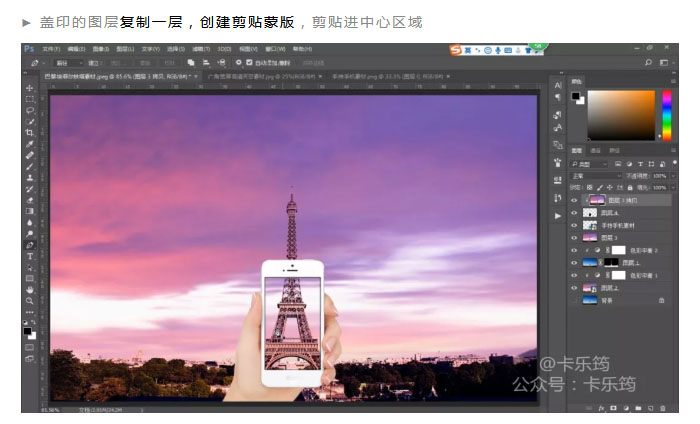Open the 文件(F) menu
Image resolution: width=700 pixels, height=424 pixels.
click(51, 48)
